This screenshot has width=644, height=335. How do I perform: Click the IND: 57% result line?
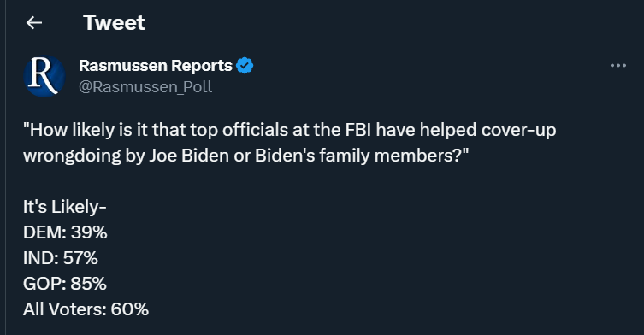61,258
